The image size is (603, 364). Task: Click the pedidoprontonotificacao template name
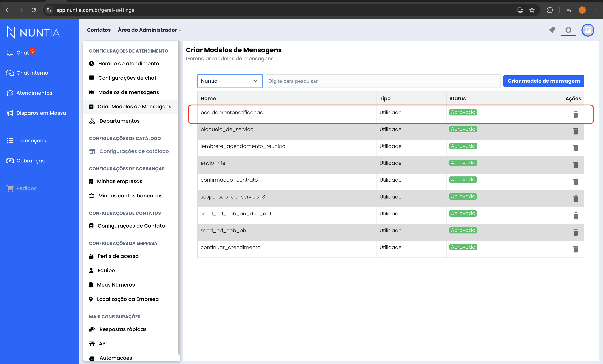pos(232,112)
